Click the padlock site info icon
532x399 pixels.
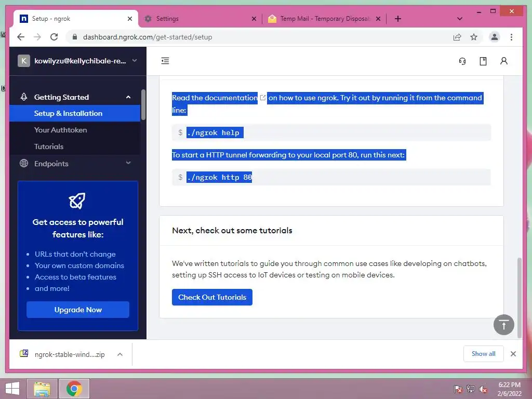(x=75, y=37)
